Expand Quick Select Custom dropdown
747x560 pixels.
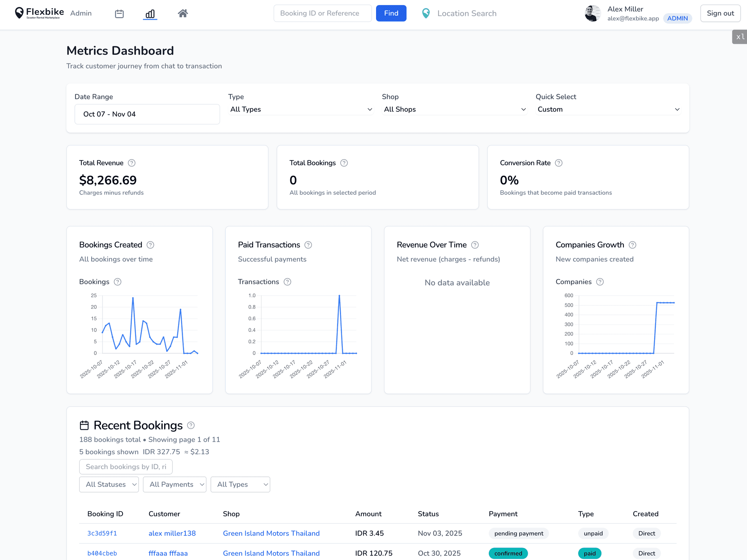(x=608, y=109)
